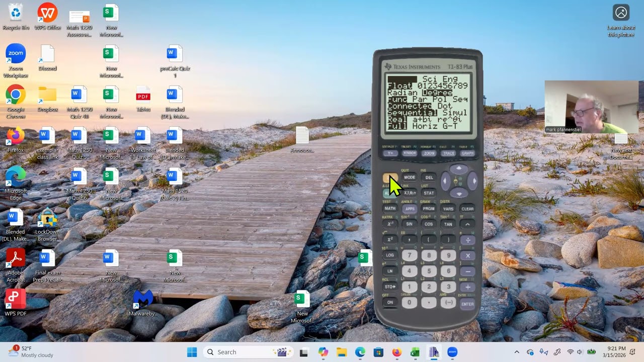Select the Microsoft Edge desktop shortcut
644x362 pixels.
(x=16, y=184)
